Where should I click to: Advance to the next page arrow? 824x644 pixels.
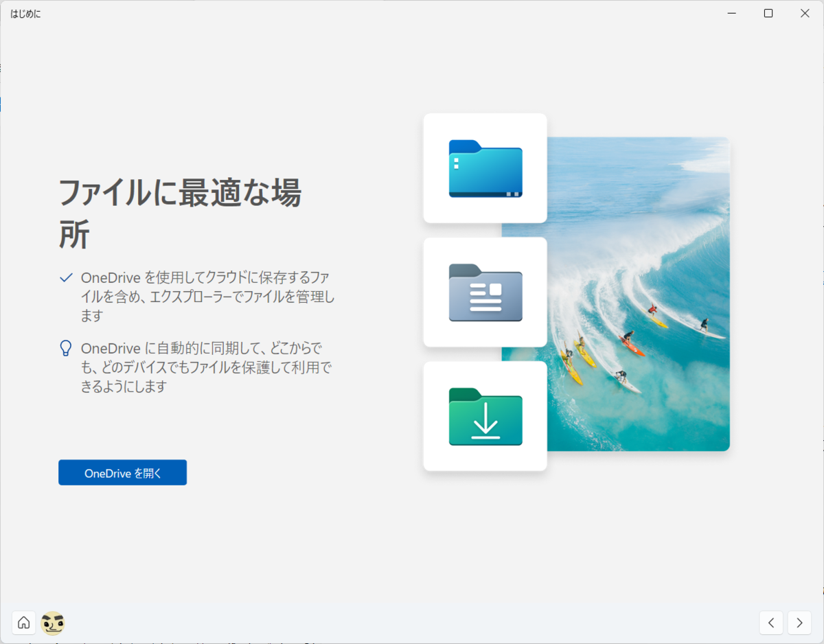[799, 623]
